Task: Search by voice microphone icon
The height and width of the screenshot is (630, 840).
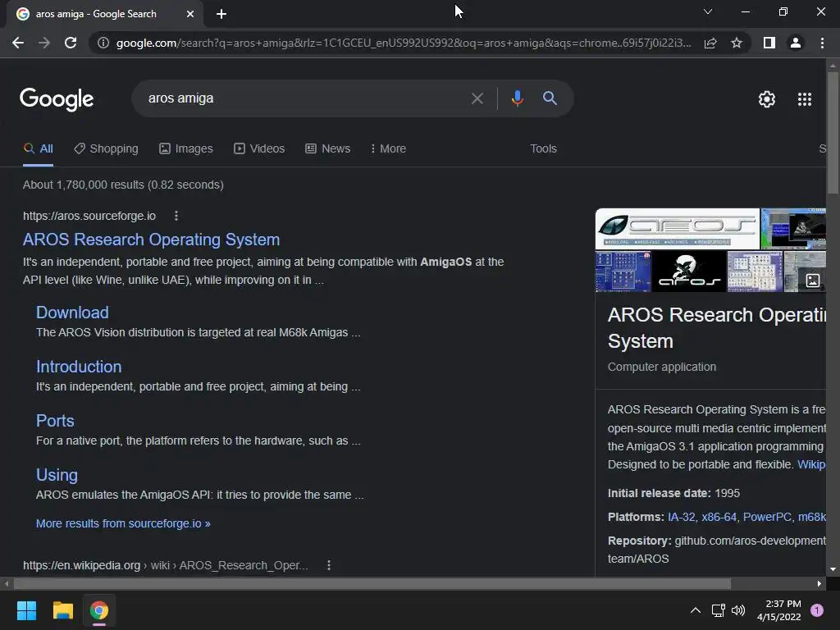Action: pos(517,98)
